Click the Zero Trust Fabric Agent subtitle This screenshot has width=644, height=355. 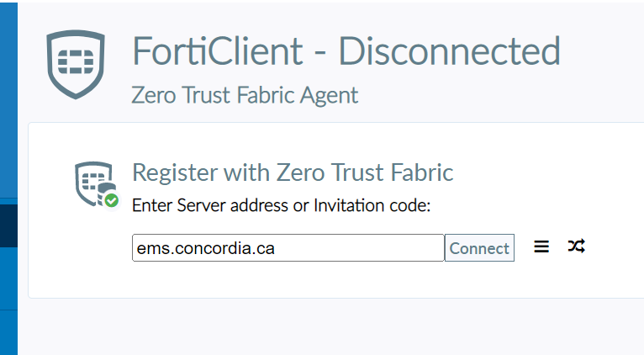[245, 95]
